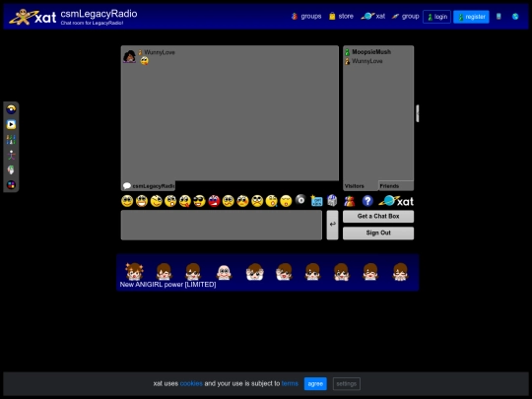Image resolution: width=532 pixels, height=399 pixels.
Task: Open the radio dish sidebar icon
Action: tap(11, 109)
